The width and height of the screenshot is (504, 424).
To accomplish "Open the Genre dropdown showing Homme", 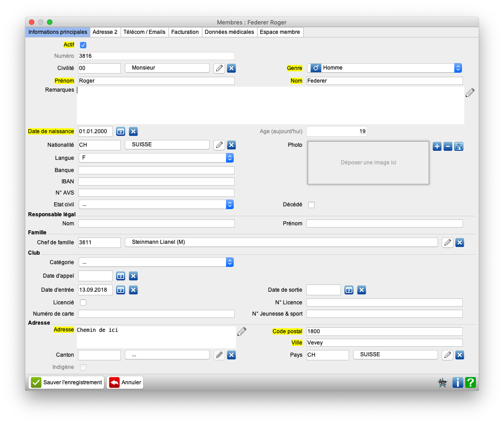I will tap(384, 68).
